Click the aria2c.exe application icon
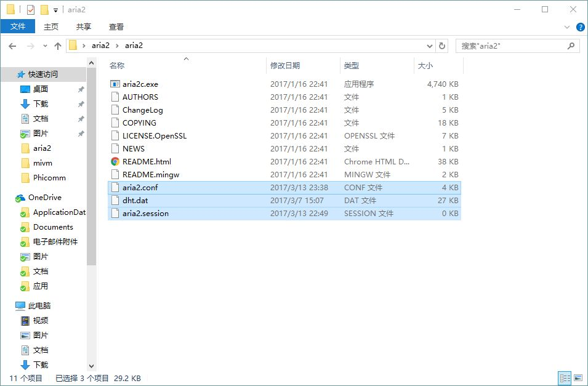This screenshot has height=386, width=588. tap(115, 84)
